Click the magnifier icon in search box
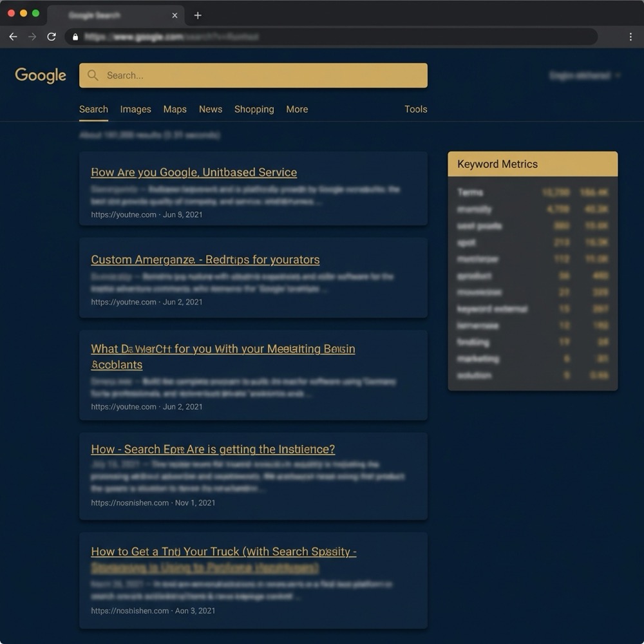Screen dimensions: 644x644 point(93,75)
